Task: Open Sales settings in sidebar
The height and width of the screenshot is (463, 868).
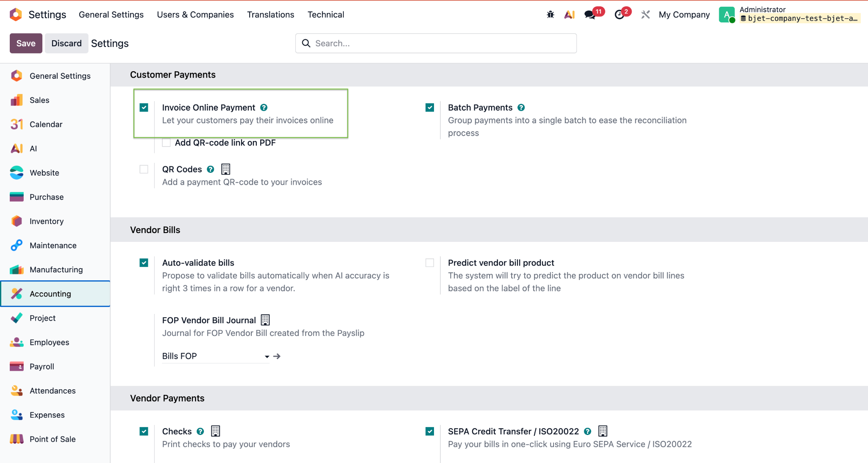Action: 55,100
